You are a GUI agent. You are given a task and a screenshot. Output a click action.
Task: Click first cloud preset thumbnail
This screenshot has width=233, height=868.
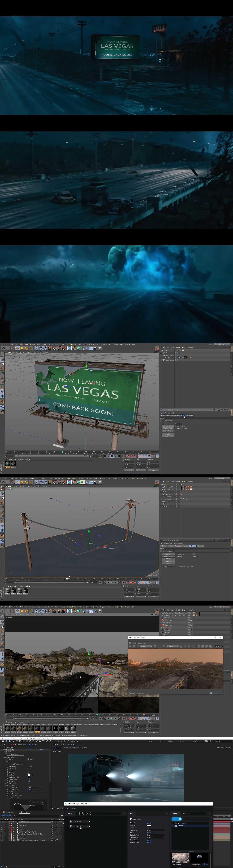click(x=180, y=858)
